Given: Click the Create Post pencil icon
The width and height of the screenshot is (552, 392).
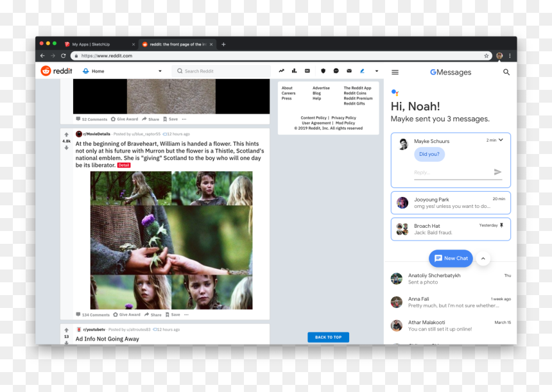Looking at the screenshot, I should pyautogui.click(x=362, y=71).
